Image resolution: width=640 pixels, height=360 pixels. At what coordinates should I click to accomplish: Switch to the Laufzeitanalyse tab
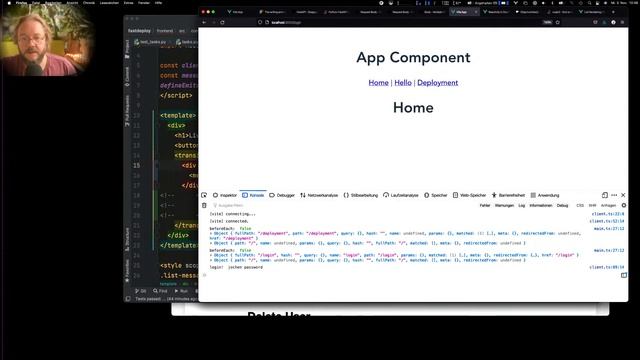401,195
